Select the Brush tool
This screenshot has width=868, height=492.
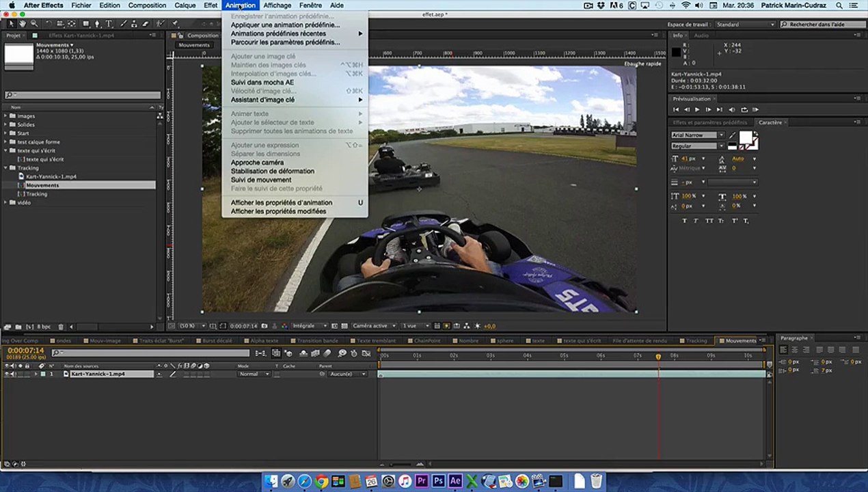point(123,24)
